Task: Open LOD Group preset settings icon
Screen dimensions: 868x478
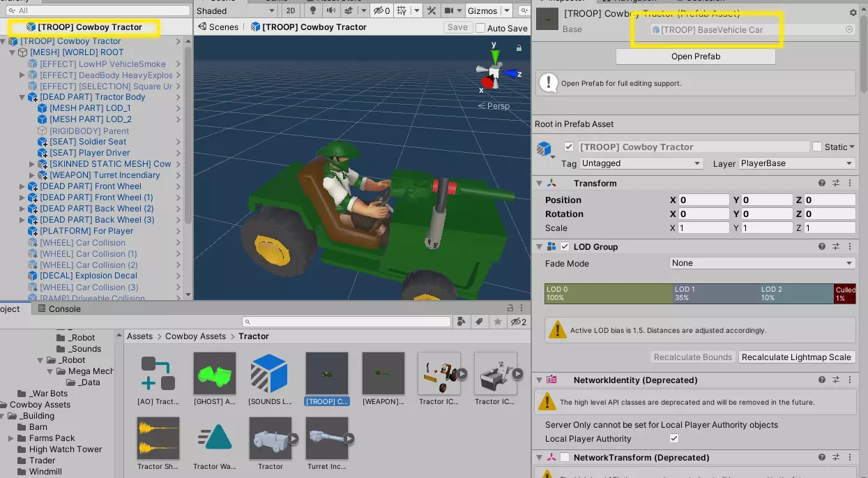Action: [836, 246]
